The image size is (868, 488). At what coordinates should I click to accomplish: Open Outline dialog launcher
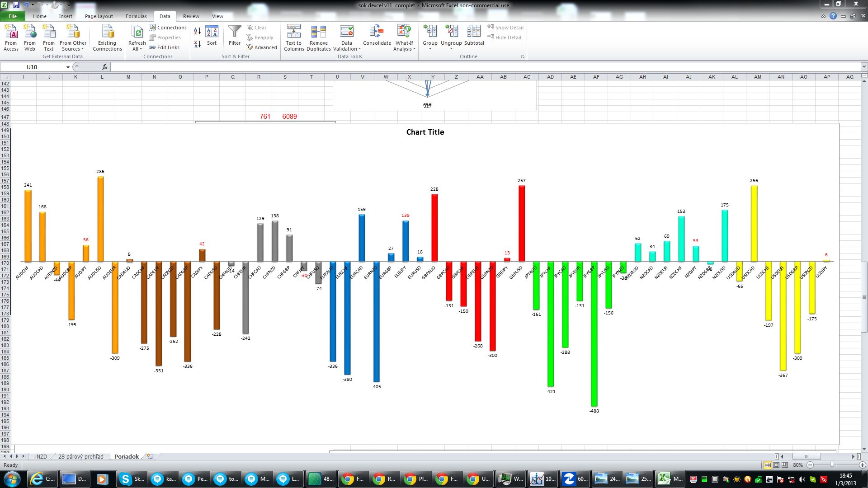pos(523,57)
